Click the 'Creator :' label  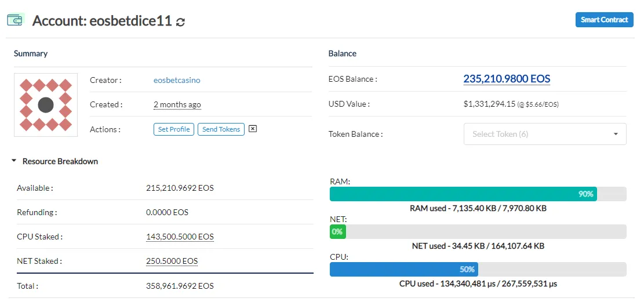[105, 80]
